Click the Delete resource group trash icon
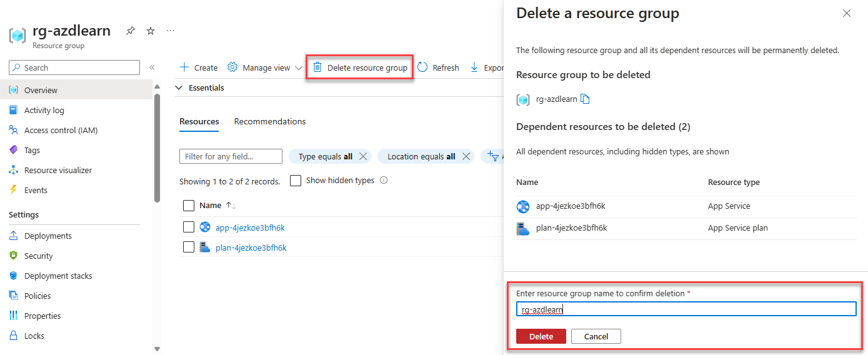This screenshot has height=355, width=868. pyautogui.click(x=317, y=67)
